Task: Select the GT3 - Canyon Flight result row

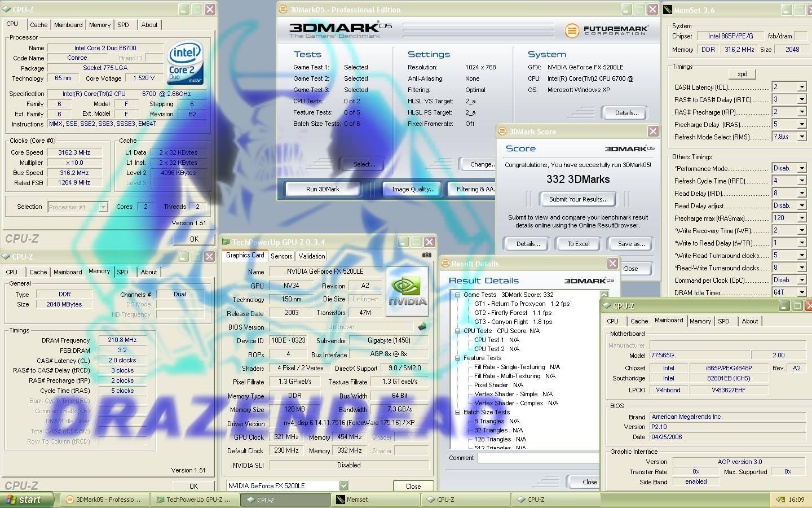Action: [x=513, y=322]
